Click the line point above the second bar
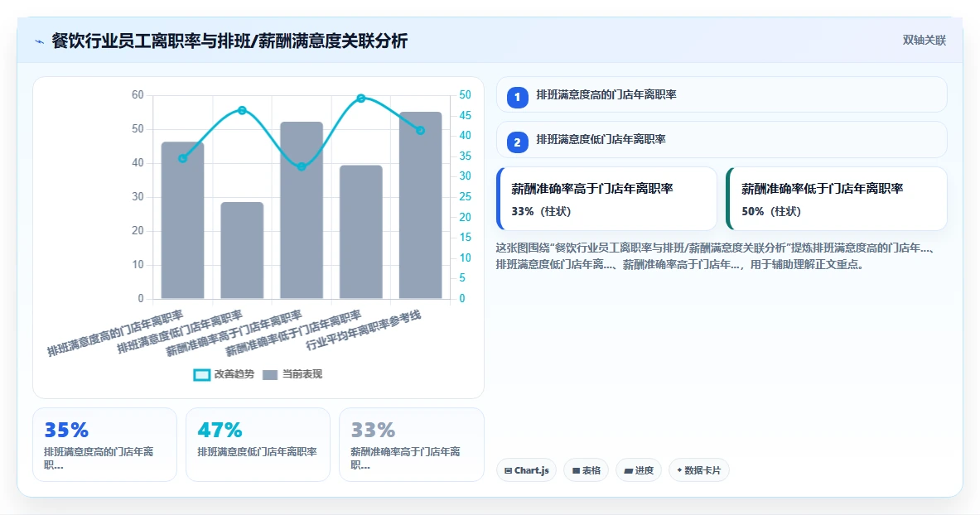This screenshot has width=980, height=515. point(242,111)
